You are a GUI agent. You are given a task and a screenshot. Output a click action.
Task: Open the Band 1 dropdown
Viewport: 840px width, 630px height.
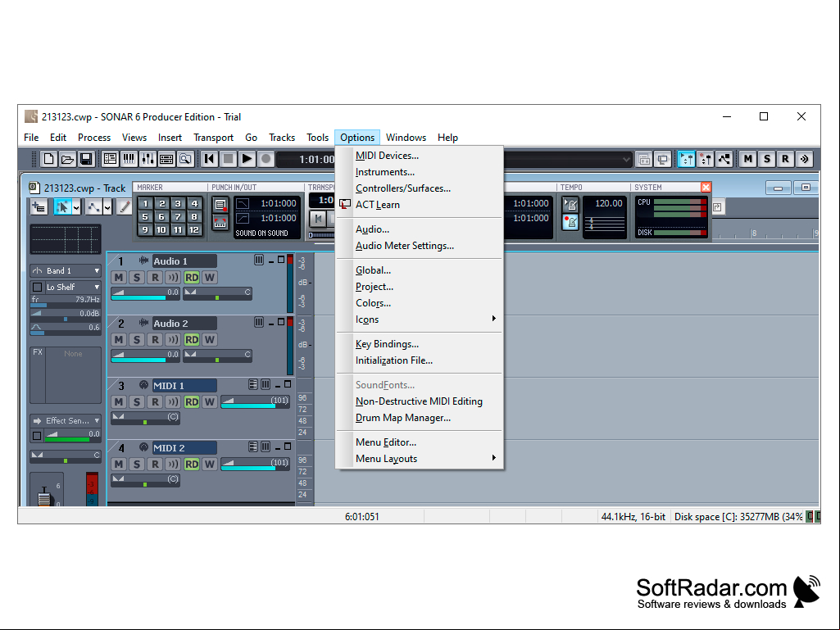(x=97, y=271)
